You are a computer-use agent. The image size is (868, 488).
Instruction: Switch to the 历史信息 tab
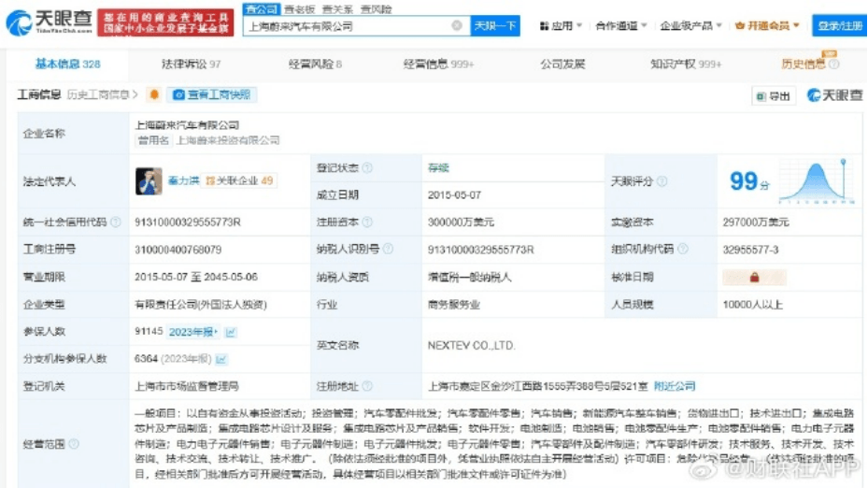pyautogui.click(x=803, y=65)
